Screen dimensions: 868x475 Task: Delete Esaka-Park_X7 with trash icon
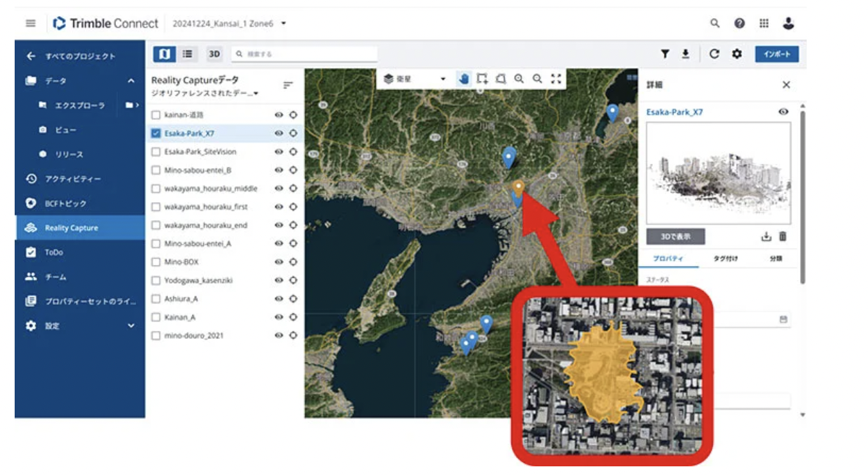783,236
